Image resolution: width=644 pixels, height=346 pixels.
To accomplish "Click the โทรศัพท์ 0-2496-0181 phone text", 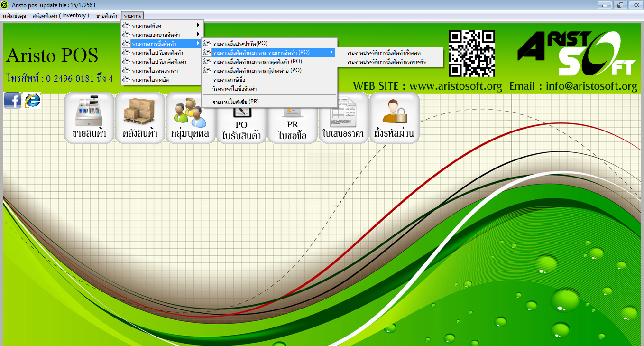I will coord(60,78).
